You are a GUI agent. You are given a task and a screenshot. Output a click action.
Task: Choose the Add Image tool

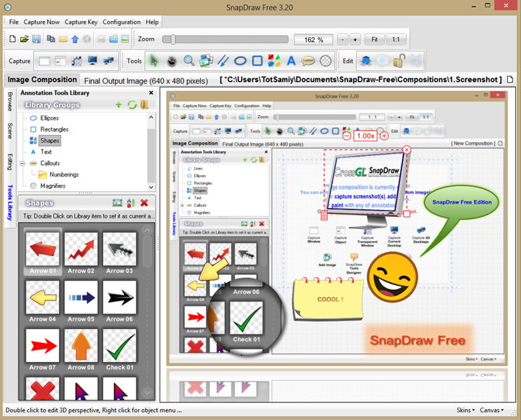(x=207, y=61)
